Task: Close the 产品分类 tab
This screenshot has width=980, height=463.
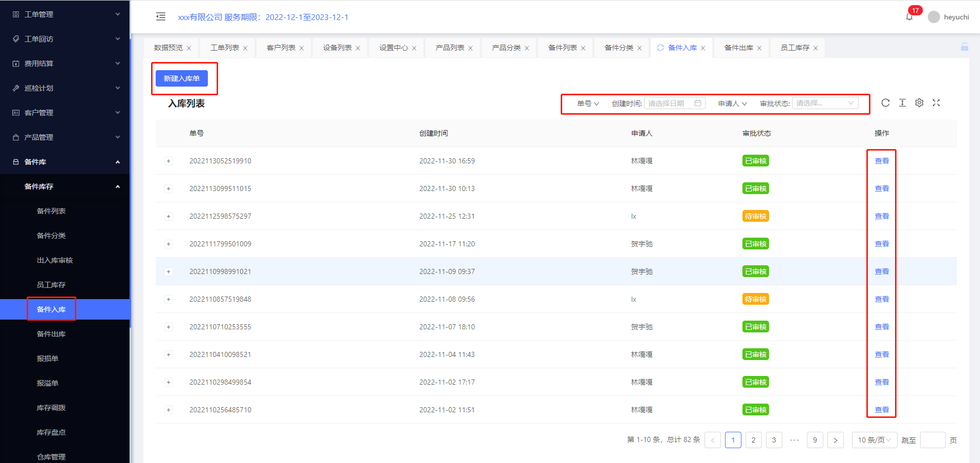Action: tap(527, 48)
